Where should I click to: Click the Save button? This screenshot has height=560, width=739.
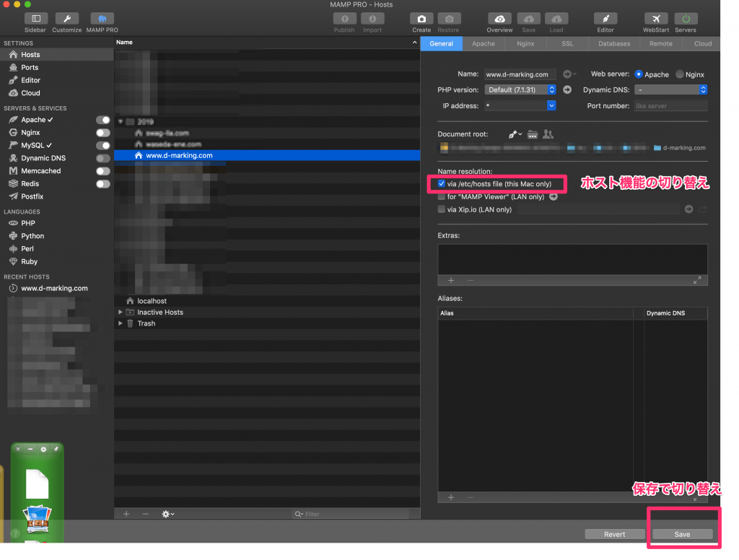[682, 534]
